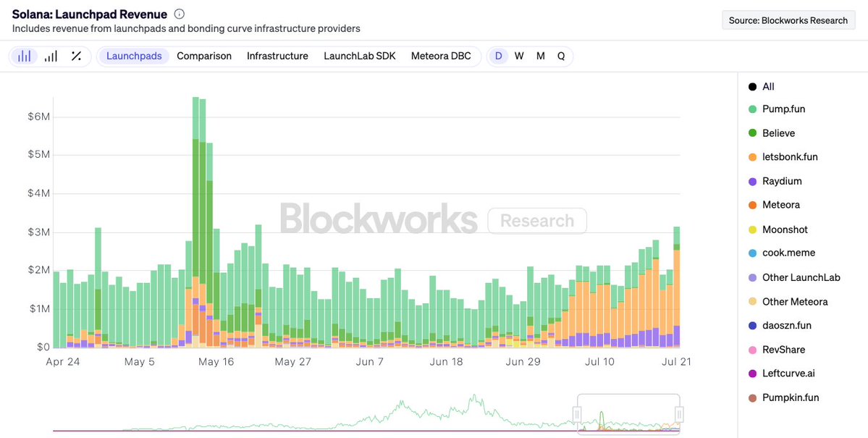Screen dimensions: 868x438
Task: Click the left range selector handle
Action: point(578,414)
